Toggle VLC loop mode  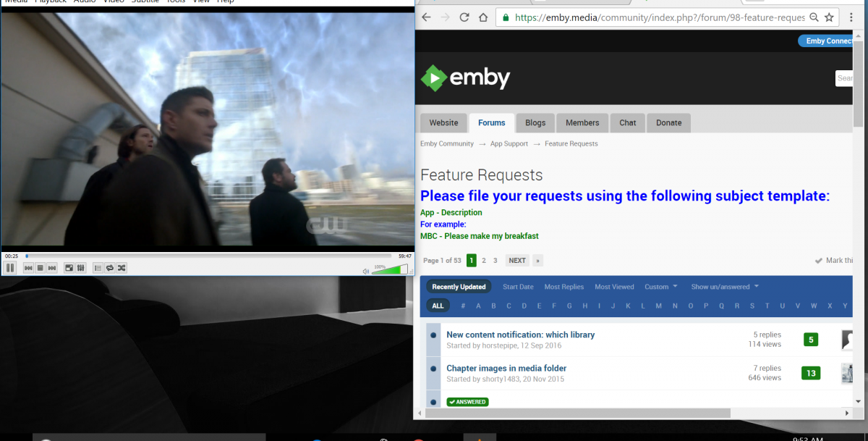(x=110, y=268)
